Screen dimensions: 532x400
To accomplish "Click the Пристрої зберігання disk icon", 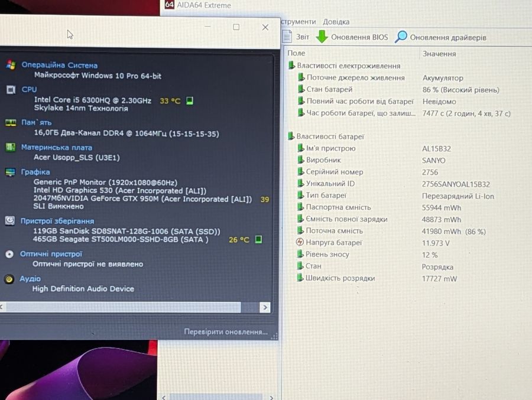I will click(x=10, y=221).
